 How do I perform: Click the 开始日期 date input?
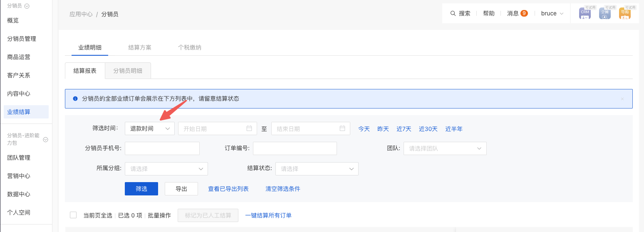tap(218, 128)
